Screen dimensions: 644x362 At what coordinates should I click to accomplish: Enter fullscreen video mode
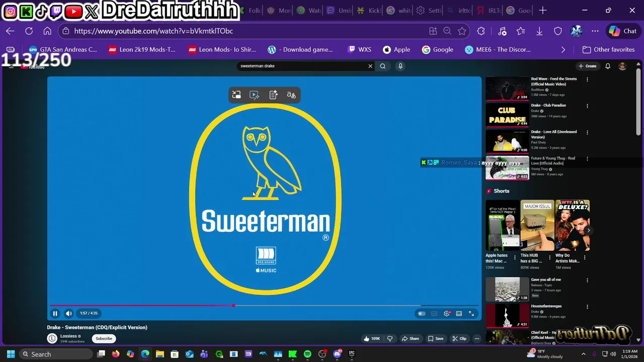coord(471,314)
